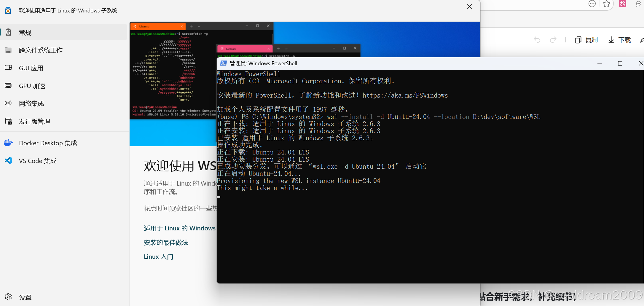Click the copy icon beside 复制
Image resolution: width=644 pixels, height=306 pixels.
(x=578, y=40)
